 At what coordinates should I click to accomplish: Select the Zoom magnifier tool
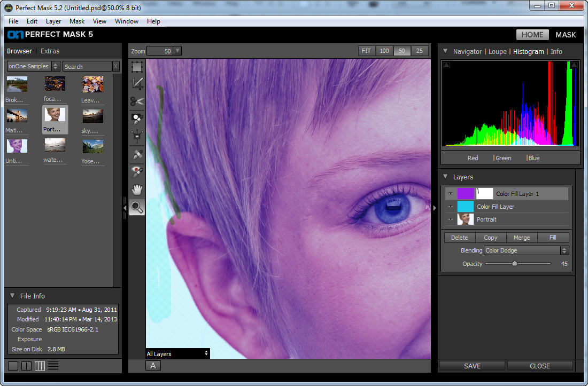tap(137, 207)
